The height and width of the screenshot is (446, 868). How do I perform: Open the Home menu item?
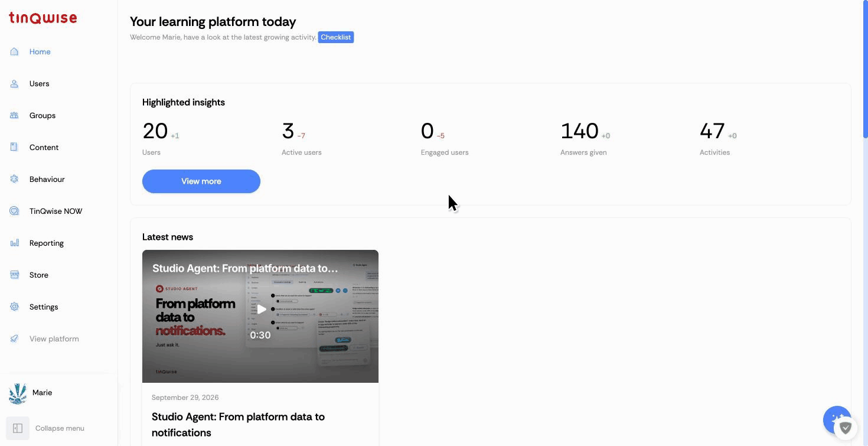(x=40, y=52)
